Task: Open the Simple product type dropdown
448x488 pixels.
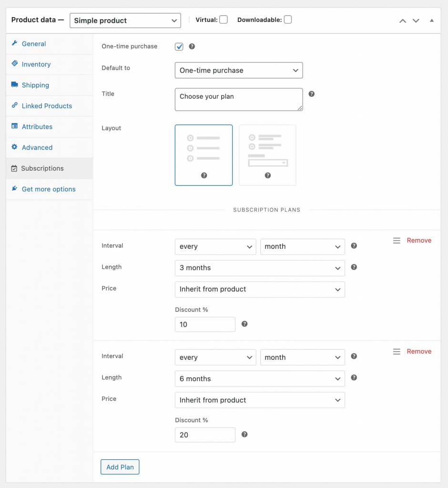Action: click(x=125, y=20)
